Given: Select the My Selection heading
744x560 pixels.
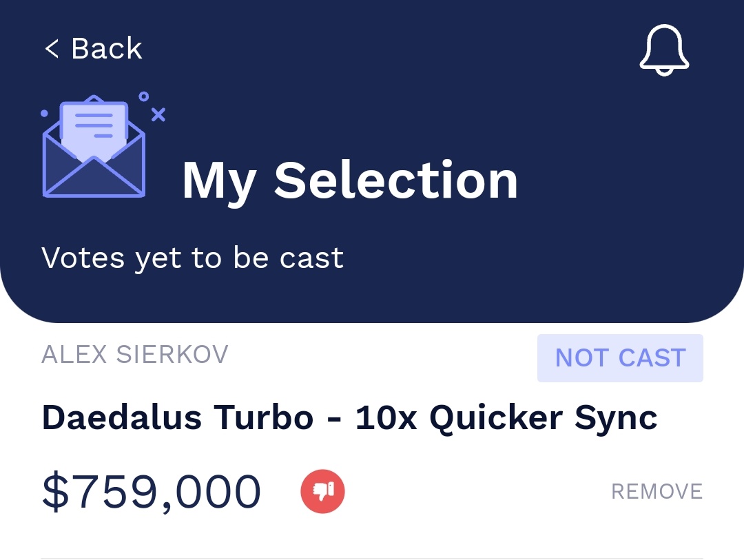Looking at the screenshot, I should pos(350,181).
